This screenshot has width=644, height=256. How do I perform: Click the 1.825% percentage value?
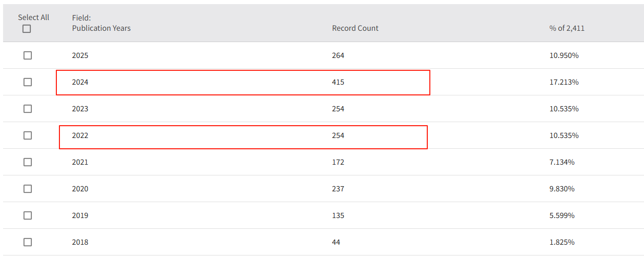tap(562, 242)
